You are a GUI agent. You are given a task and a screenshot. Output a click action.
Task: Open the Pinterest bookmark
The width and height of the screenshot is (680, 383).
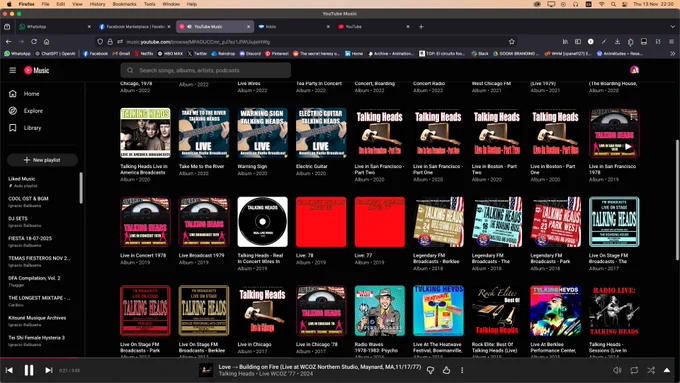pyautogui.click(x=277, y=54)
